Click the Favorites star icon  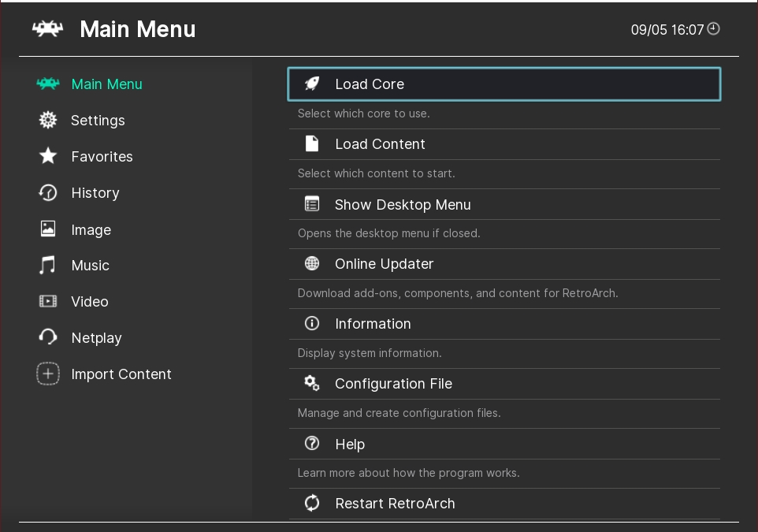tap(48, 156)
